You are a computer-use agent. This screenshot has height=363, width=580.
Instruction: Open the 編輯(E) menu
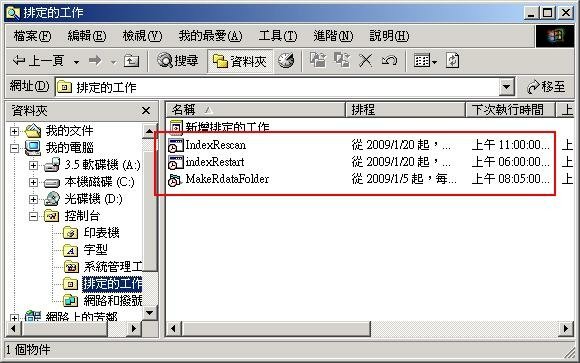click(87, 36)
